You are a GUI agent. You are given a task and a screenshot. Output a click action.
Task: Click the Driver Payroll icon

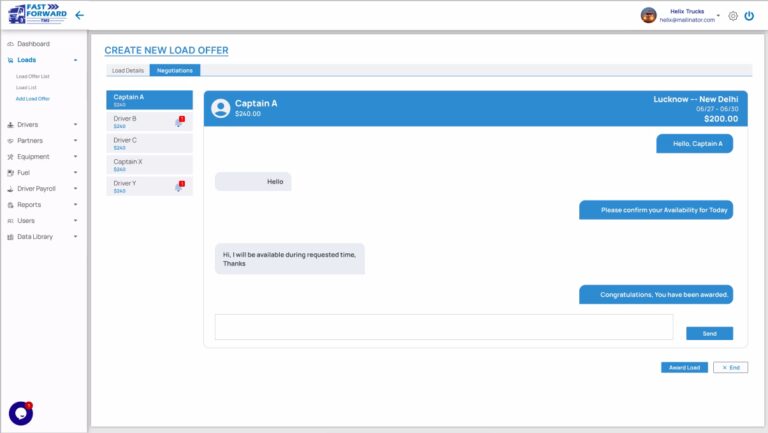(x=10, y=189)
